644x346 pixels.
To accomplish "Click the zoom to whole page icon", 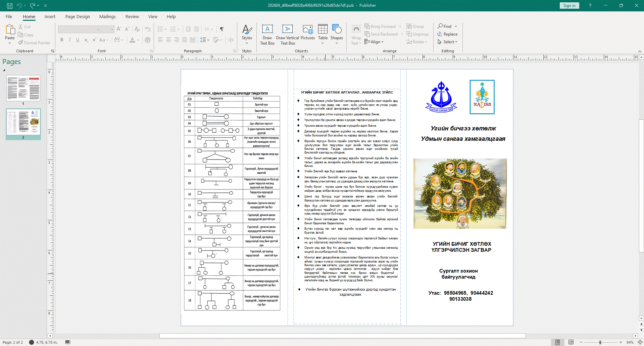I will [x=640, y=342].
